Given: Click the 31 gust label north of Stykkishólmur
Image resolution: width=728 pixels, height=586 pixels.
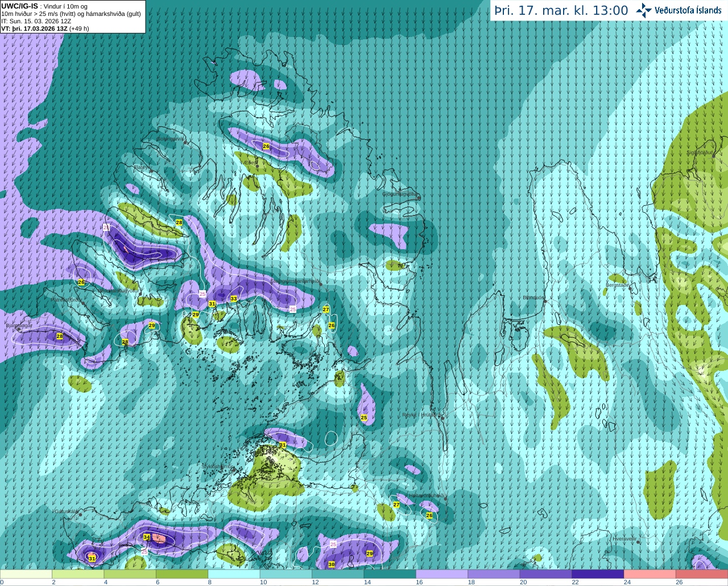Looking at the screenshot, I should pos(283,445).
